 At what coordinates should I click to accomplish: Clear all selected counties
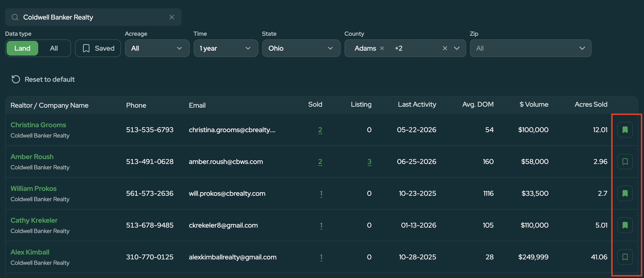(x=445, y=48)
